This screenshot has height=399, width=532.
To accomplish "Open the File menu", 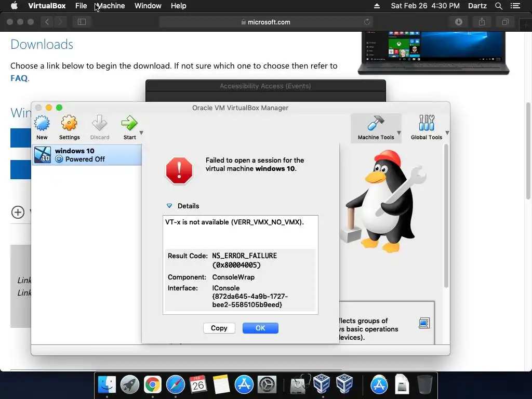I will (81, 6).
